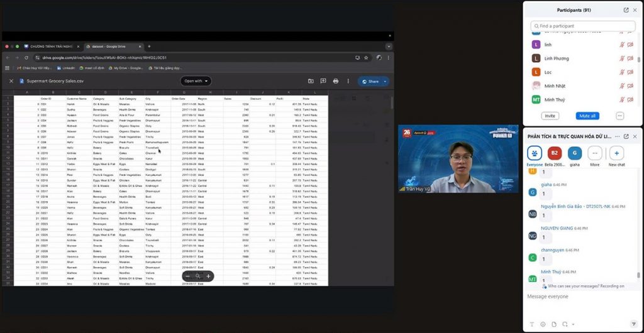Screen dimensions: 644x333
Task: Open the emoji picker in chat
Action: (x=543, y=324)
